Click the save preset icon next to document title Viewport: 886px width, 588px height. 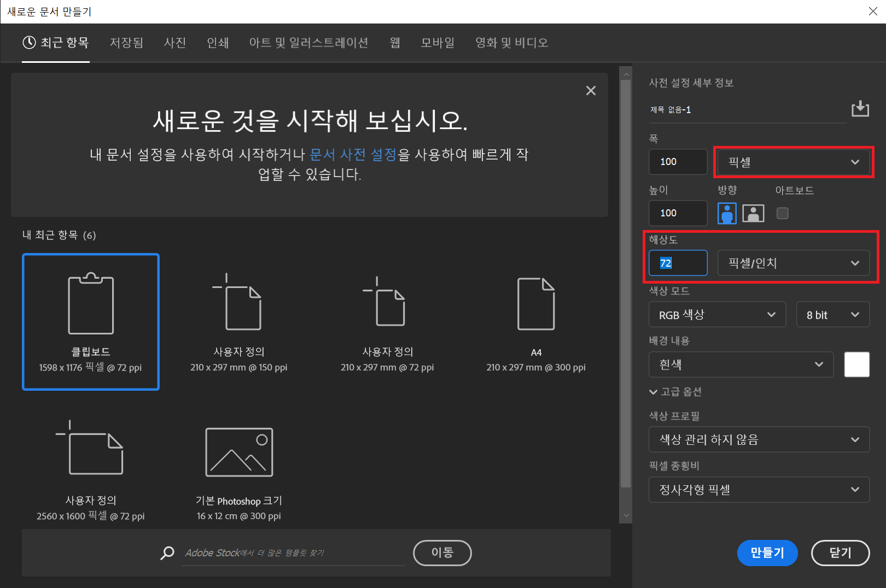coord(860,109)
